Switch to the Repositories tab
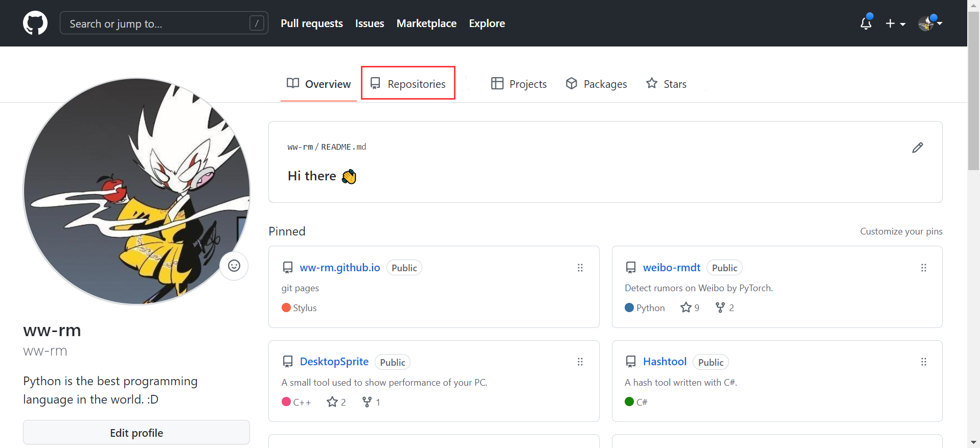This screenshot has height=448, width=980. pos(408,84)
